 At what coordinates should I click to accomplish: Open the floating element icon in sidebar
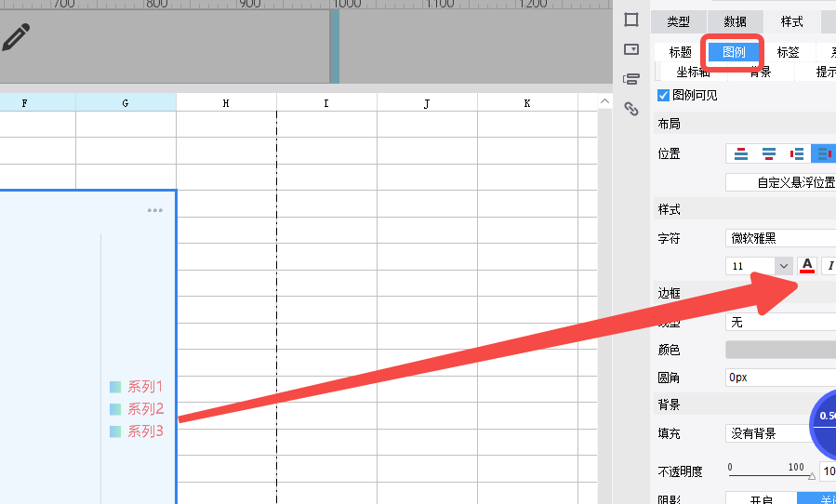click(631, 79)
